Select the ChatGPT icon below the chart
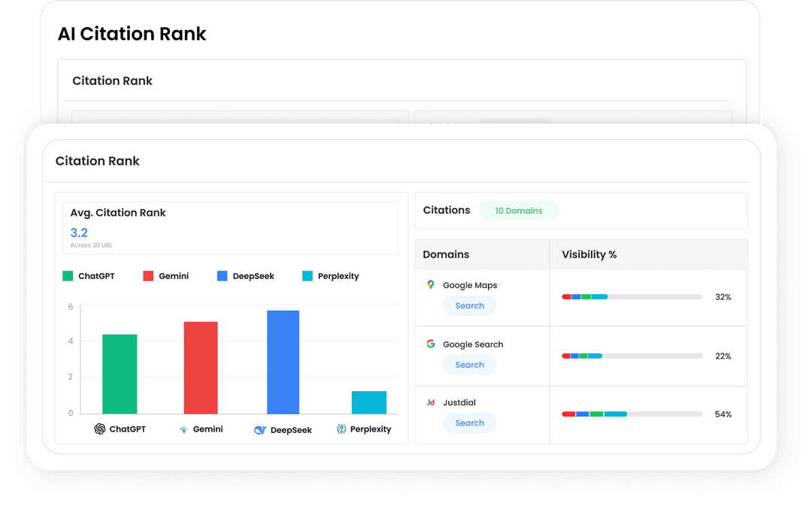The height and width of the screenshot is (506, 812). pos(98,429)
